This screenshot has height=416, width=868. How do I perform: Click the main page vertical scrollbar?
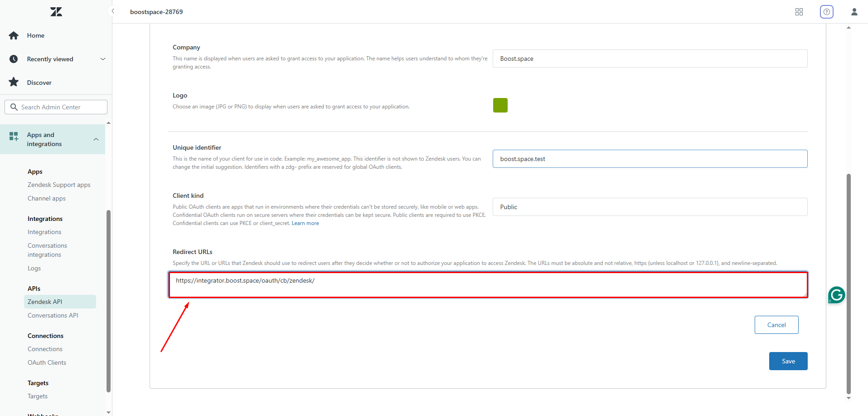tap(849, 284)
